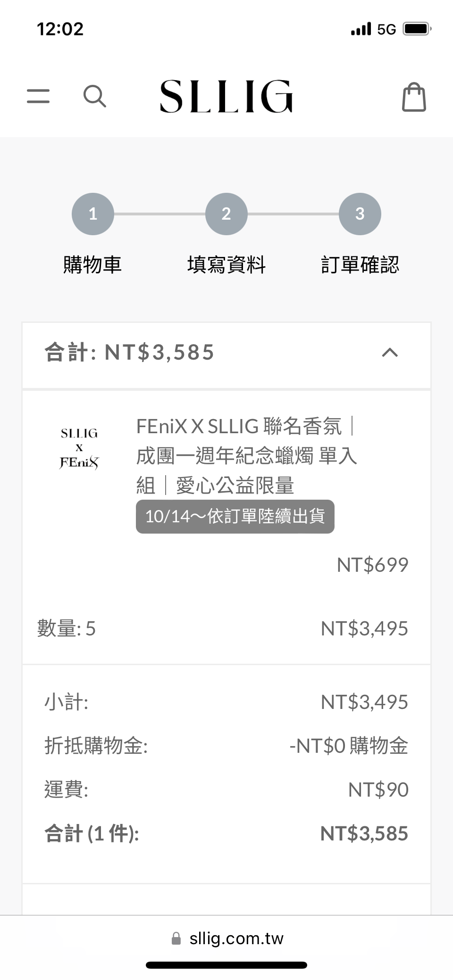Open the shopping bag cart icon
Viewport: 453px width, 980px height.
tap(414, 97)
